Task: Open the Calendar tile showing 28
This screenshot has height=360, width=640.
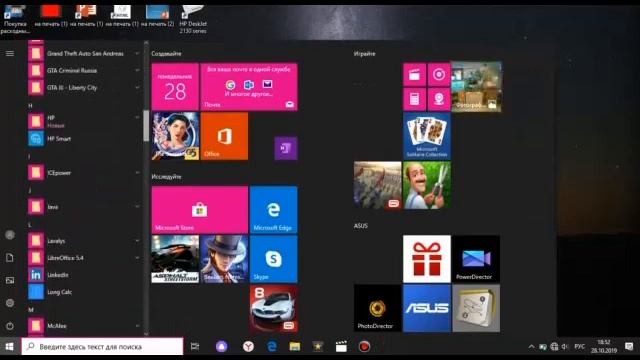Action: (175, 87)
